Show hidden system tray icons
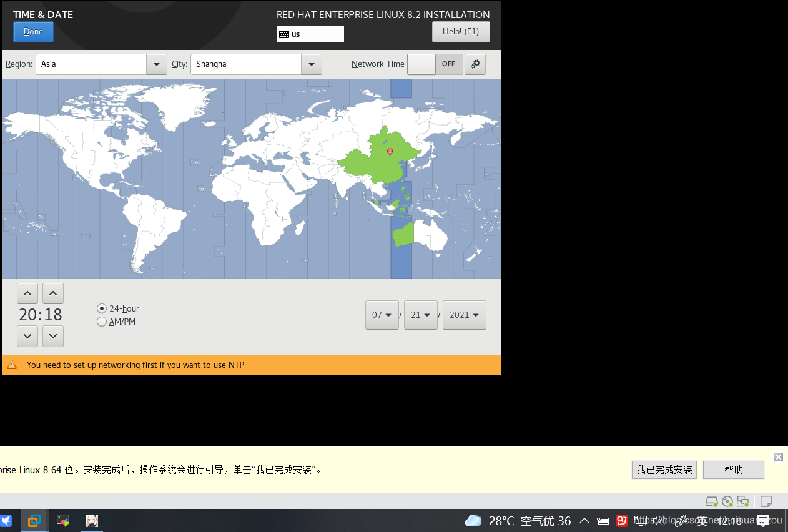This screenshot has width=788, height=532. pos(584,520)
